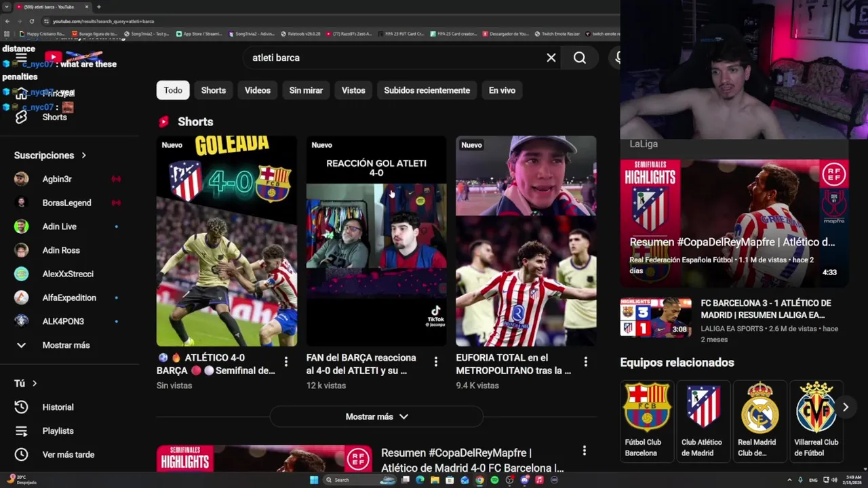The height and width of the screenshot is (488, 868).
Task: Open the hamburger guide menu
Action: tap(21, 58)
